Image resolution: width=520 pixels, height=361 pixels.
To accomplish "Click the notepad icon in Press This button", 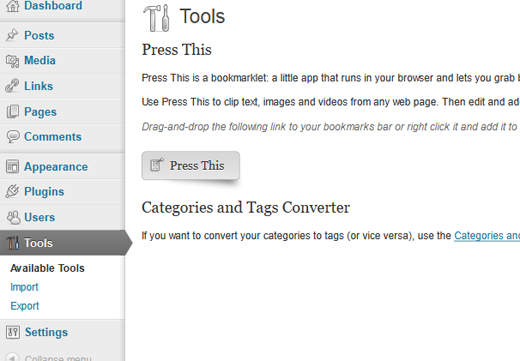I will 157,165.
